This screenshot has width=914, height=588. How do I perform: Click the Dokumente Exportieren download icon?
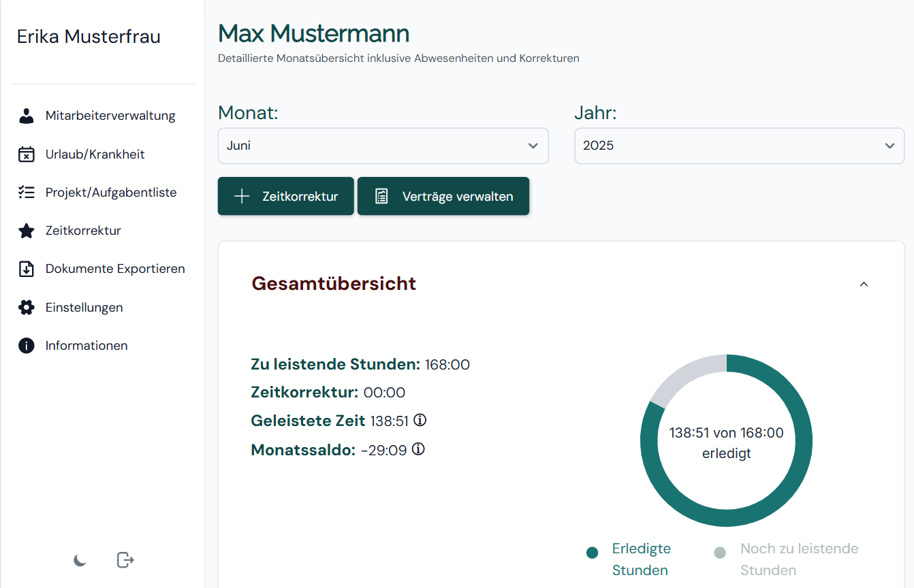(x=26, y=268)
